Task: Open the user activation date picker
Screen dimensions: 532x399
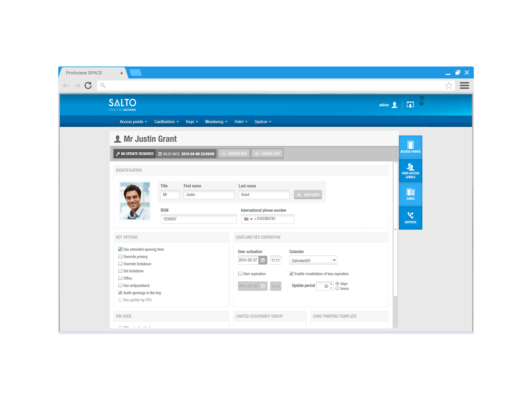Action: pos(262,260)
